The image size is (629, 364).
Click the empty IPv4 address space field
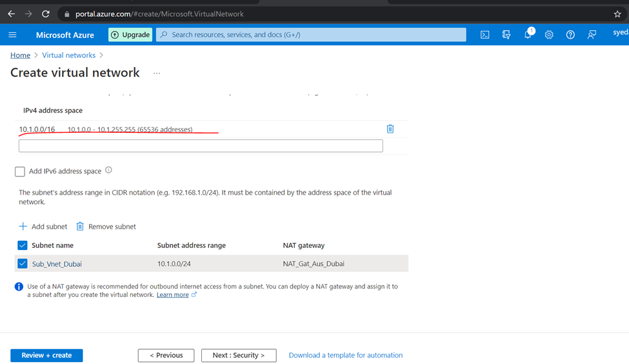click(x=201, y=146)
